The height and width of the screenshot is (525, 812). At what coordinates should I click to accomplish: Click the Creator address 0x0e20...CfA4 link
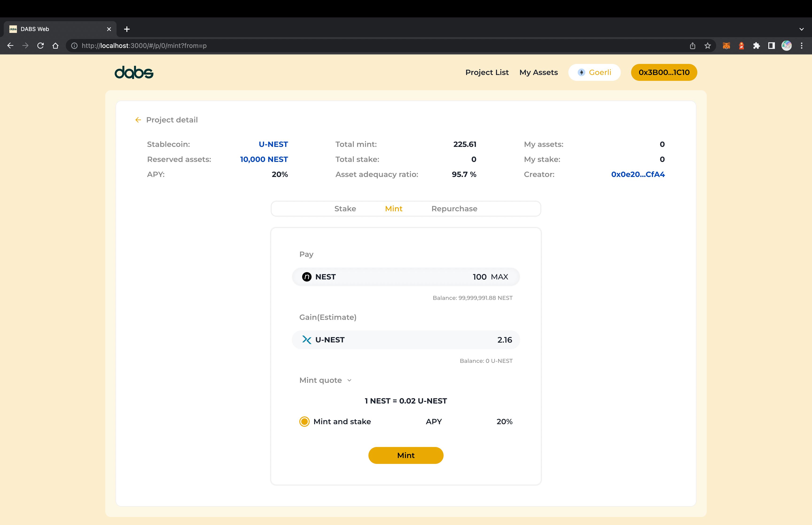[x=637, y=174]
